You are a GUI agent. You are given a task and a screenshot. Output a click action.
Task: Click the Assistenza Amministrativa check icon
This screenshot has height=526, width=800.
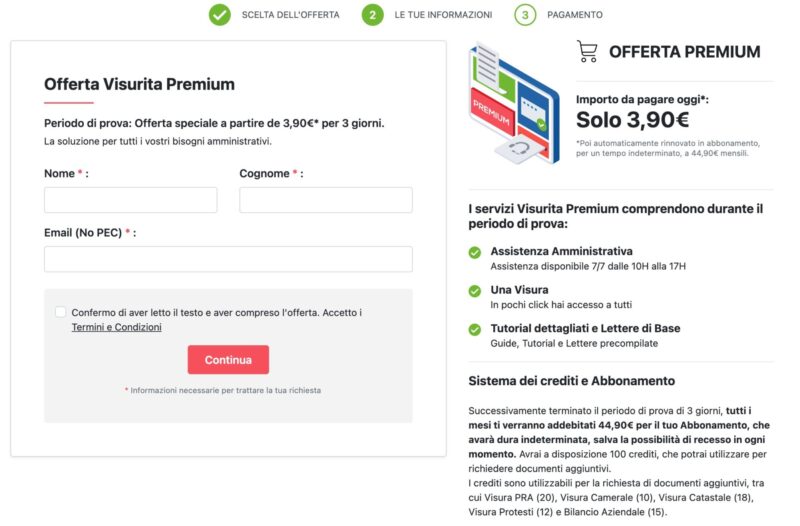(475, 252)
